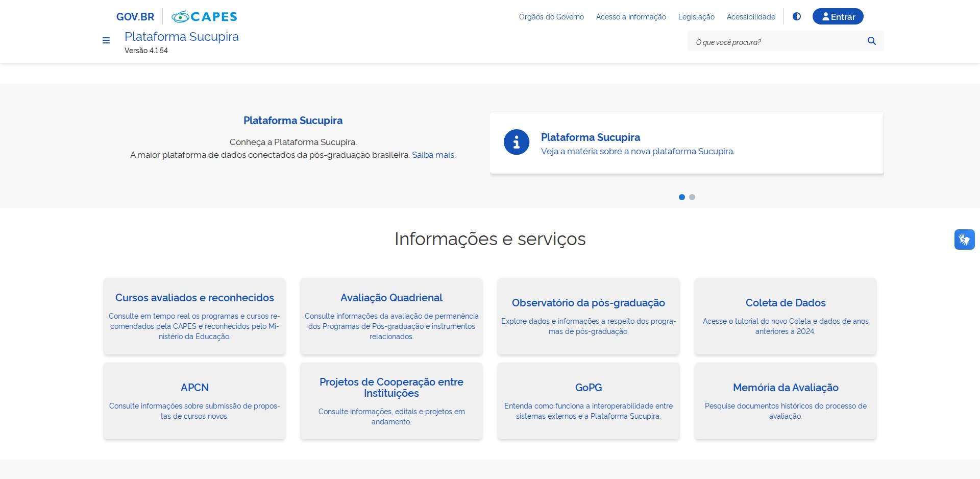
Task: Open the Memória da Avaliação card
Action: click(x=786, y=401)
